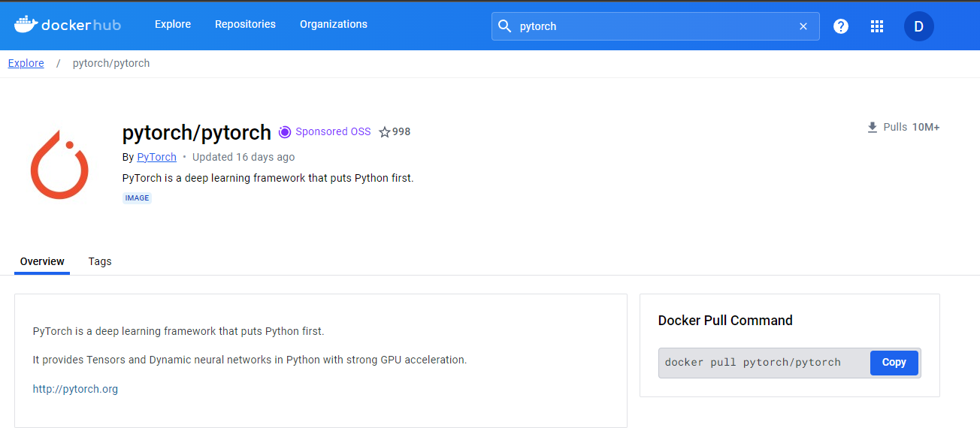The height and width of the screenshot is (428, 980).
Task: Click the Updated 16 days ago text
Action: coord(243,157)
